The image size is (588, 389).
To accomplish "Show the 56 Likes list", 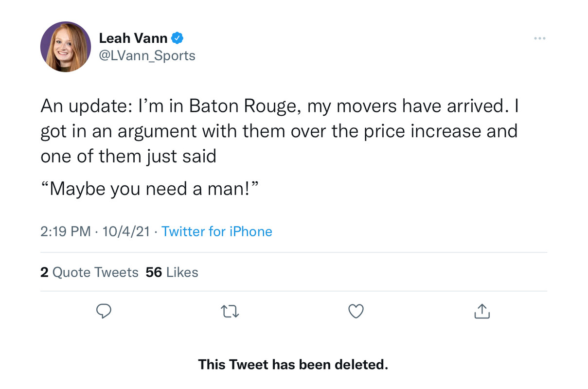I will (x=172, y=272).
